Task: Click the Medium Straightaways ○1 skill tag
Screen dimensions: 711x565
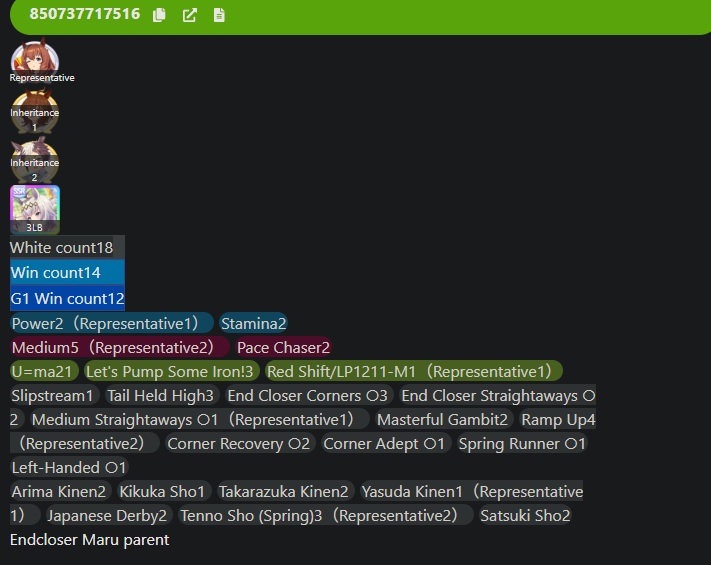Action: point(200,419)
